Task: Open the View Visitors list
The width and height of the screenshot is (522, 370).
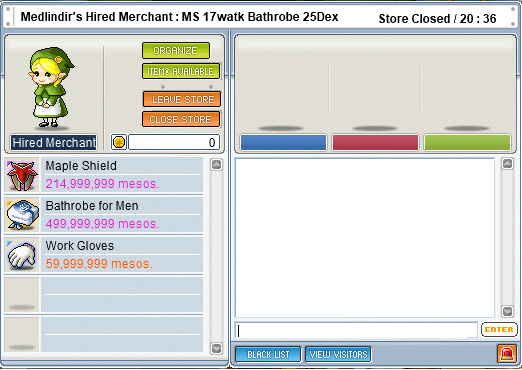Action: pos(338,354)
